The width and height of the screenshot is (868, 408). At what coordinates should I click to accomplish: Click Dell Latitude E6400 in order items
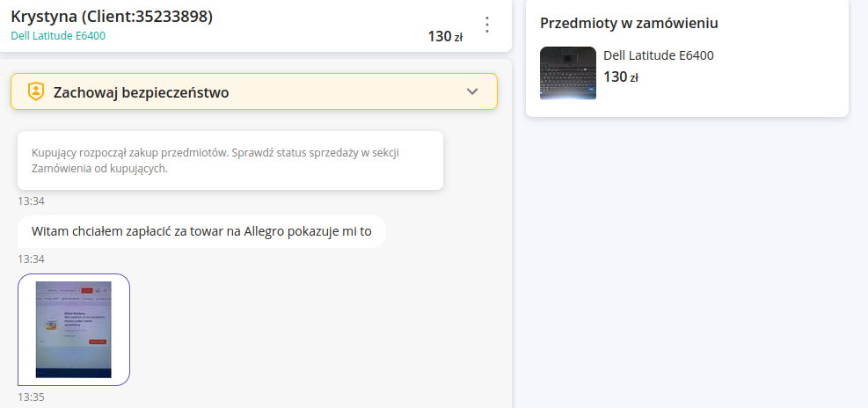[658, 55]
